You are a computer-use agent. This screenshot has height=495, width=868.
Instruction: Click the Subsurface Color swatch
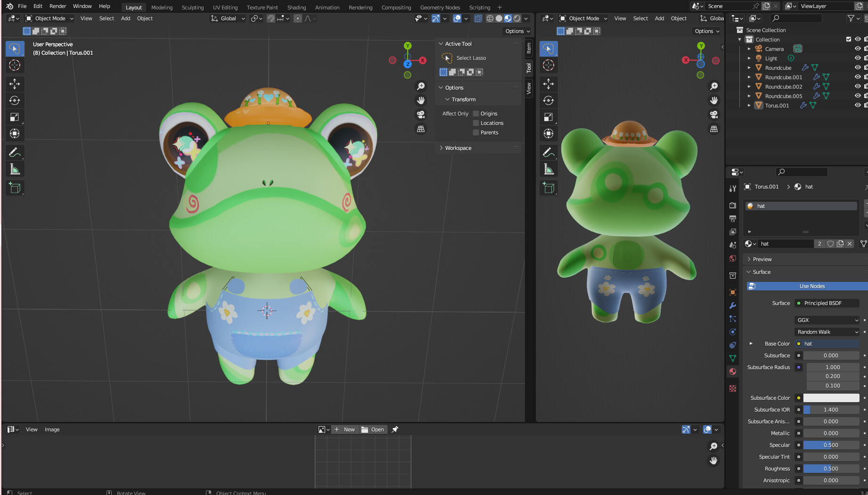pos(831,398)
